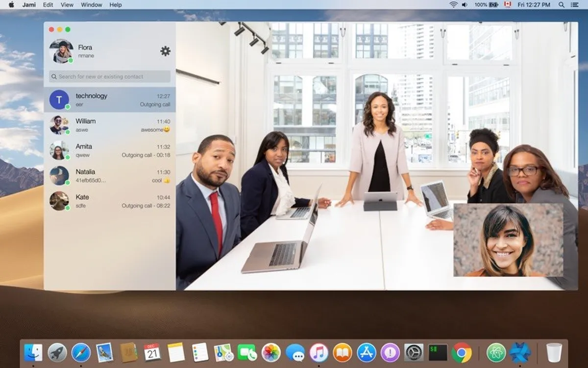Open System Preferences in Dock
588x368 pixels.
pyautogui.click(x=414, y=352)
